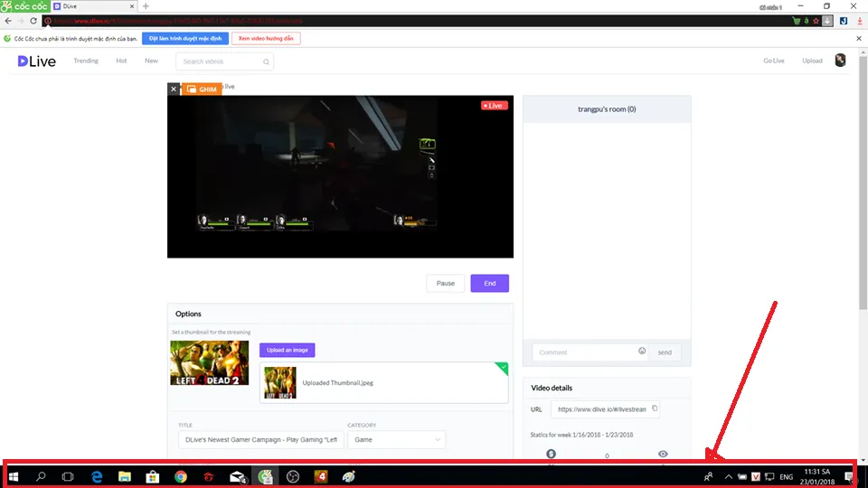
Task: Open the DLive logo home page
Action: pos(36,61)
